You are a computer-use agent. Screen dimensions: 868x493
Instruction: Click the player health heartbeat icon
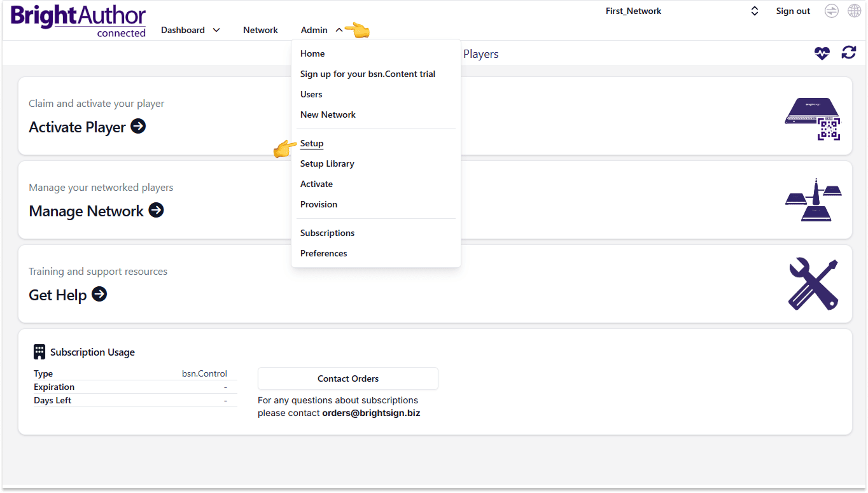pos(822,53)
